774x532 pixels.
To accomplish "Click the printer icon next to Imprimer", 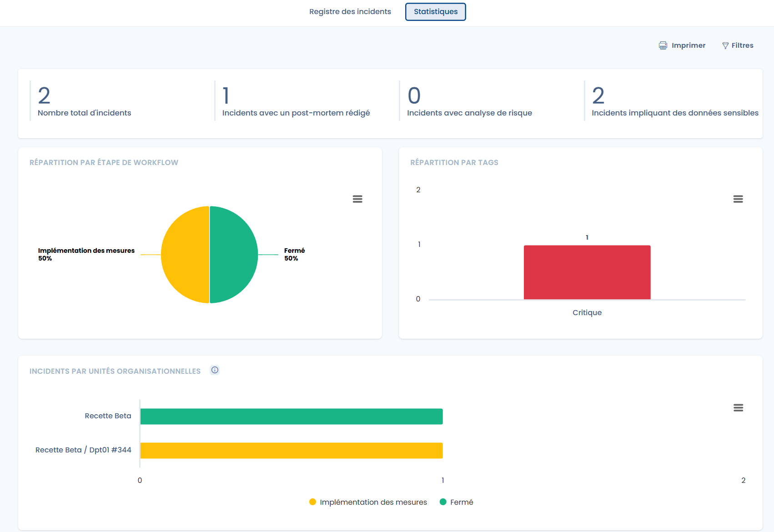I will click(x=663, y=45).
